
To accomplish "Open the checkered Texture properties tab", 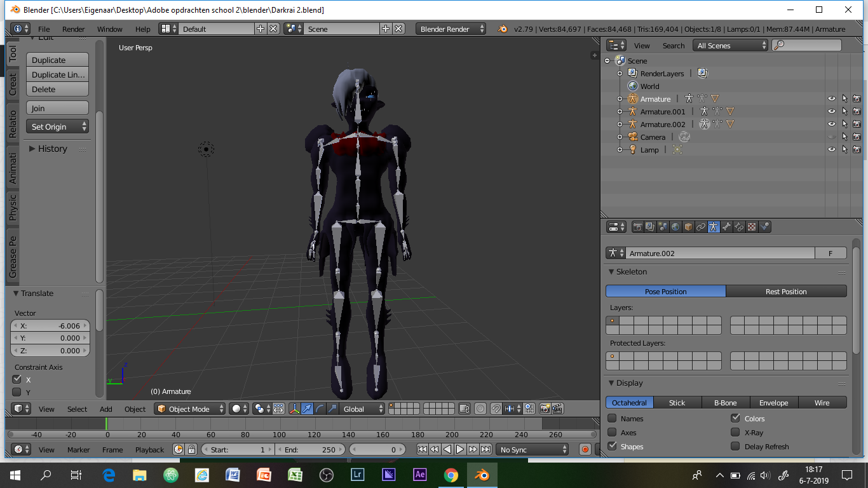I will click(752, 227).
